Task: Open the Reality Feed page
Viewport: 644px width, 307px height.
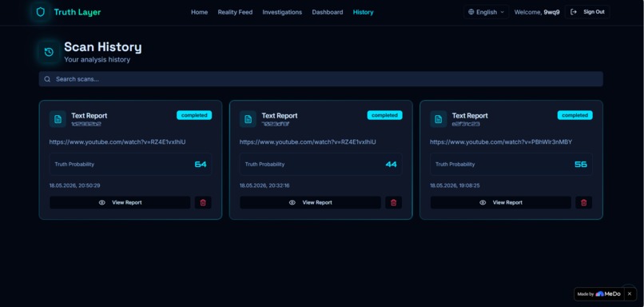Action: pos(235,12)
